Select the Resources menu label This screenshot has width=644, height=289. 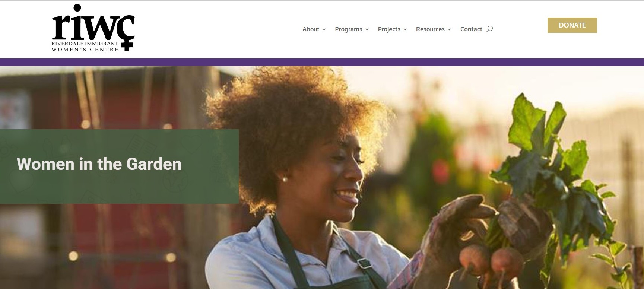(x=430, y=29)
